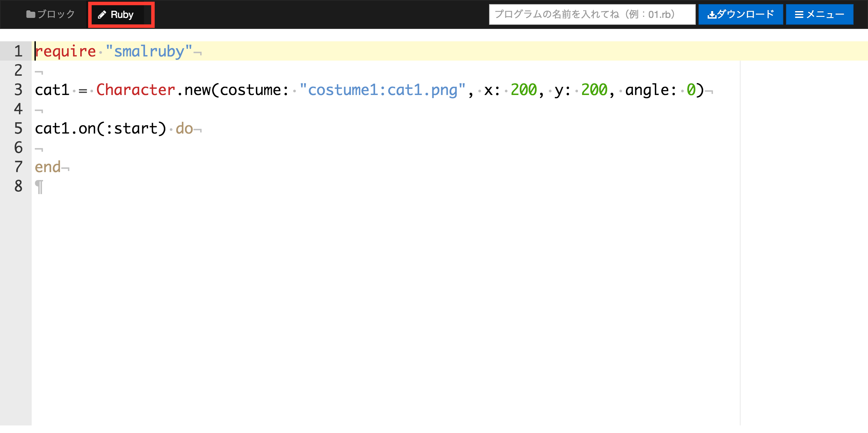This screenshot has width=868, height=433.
Task: Click the pencil icon beside Ruby
Action: tap(102, 14)
